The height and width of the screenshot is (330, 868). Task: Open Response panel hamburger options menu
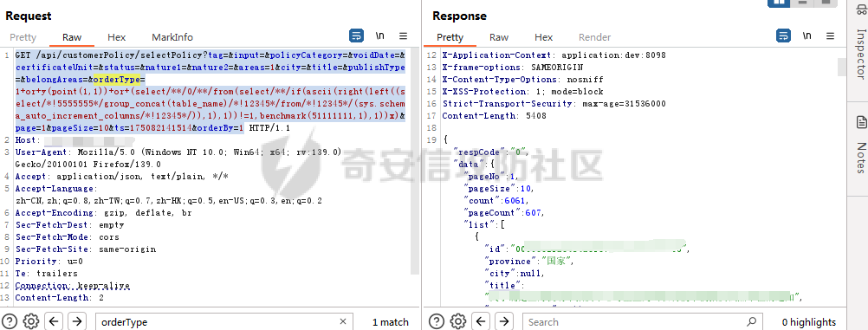tap(831, 36)
